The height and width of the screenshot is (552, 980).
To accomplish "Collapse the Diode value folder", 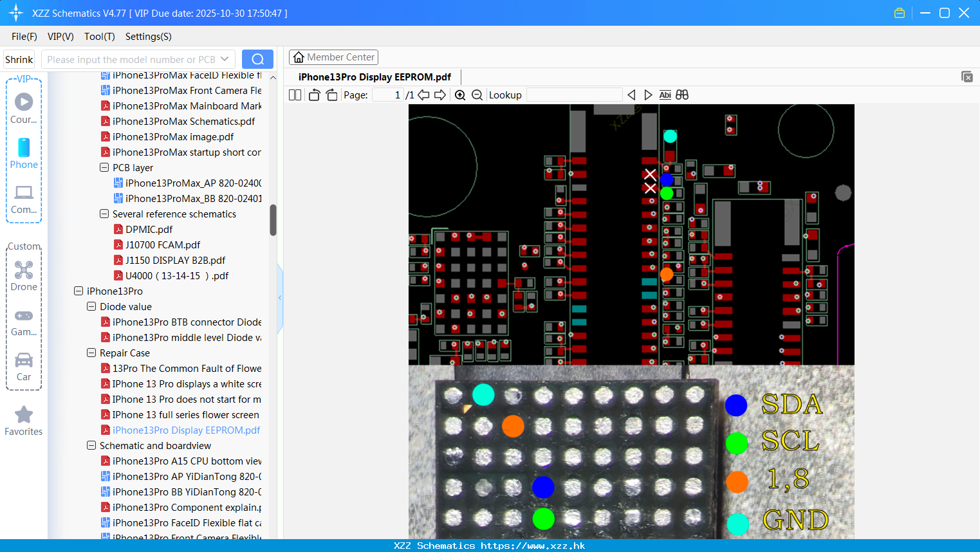I will click(91, 306).
